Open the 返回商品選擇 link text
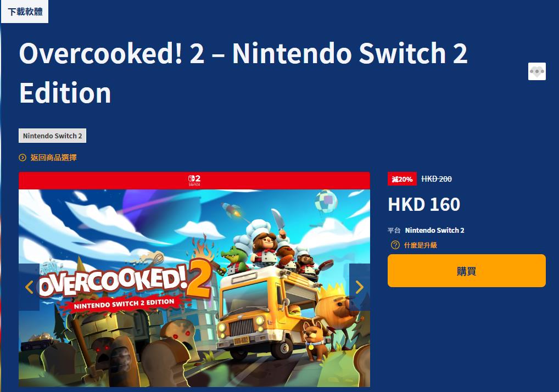559x392 pixels. (x=53, y=158)
